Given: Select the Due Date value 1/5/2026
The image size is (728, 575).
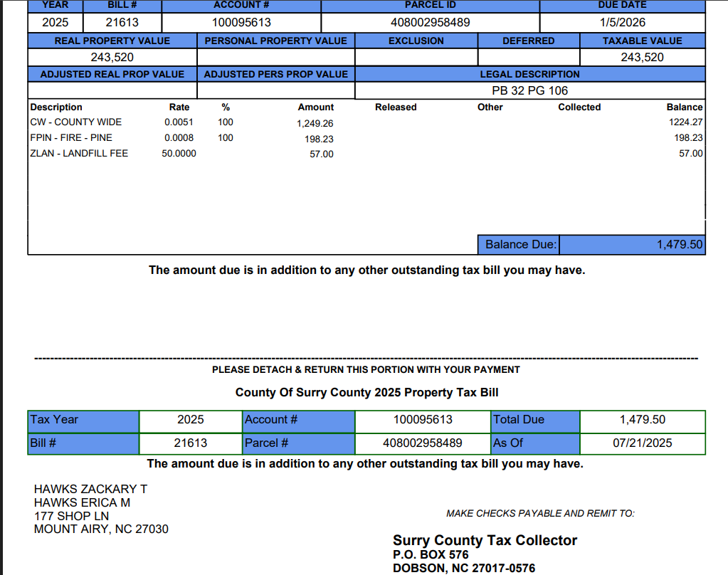Looking at the screenshot, I should (623, 22).
